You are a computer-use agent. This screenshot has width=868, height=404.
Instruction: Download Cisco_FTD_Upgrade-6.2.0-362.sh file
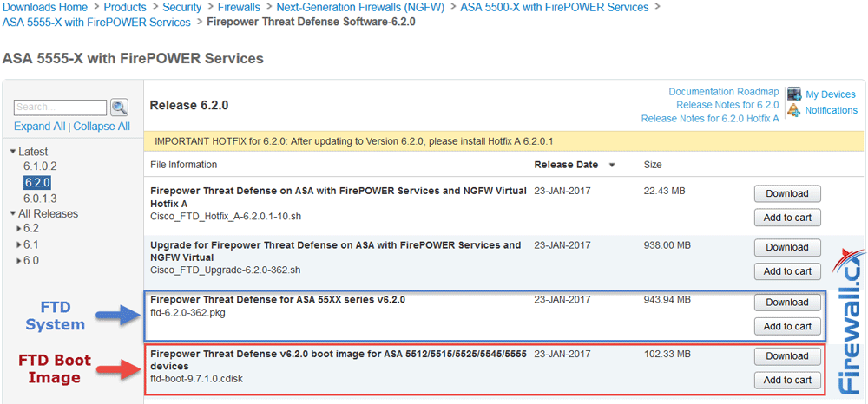787,247
